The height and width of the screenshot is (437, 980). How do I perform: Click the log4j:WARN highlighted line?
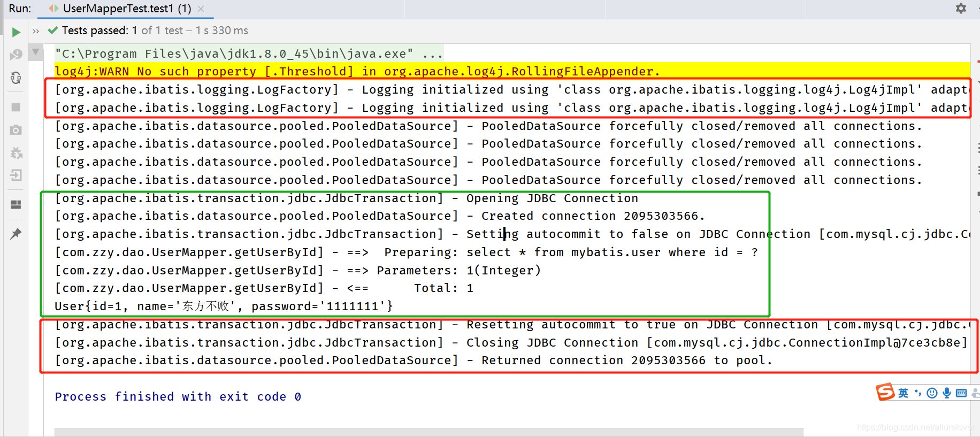(x=357, y=71)
